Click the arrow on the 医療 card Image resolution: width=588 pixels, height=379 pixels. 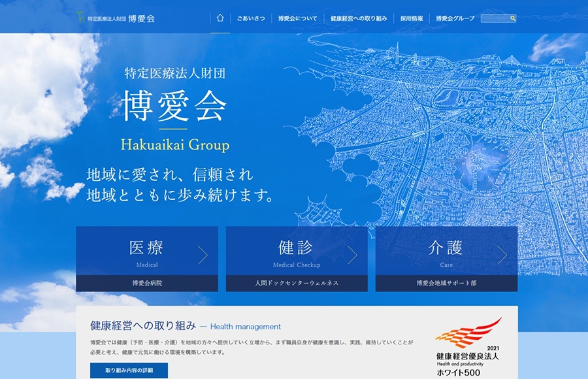pyautogui.click(x=203, y=255)
